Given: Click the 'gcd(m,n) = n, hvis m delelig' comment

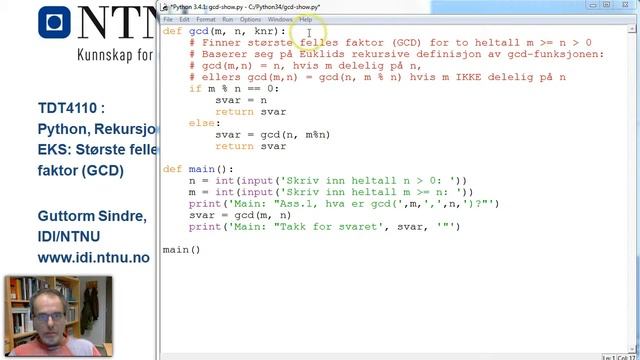Looking at the screenshot, I should click(305, 66).
